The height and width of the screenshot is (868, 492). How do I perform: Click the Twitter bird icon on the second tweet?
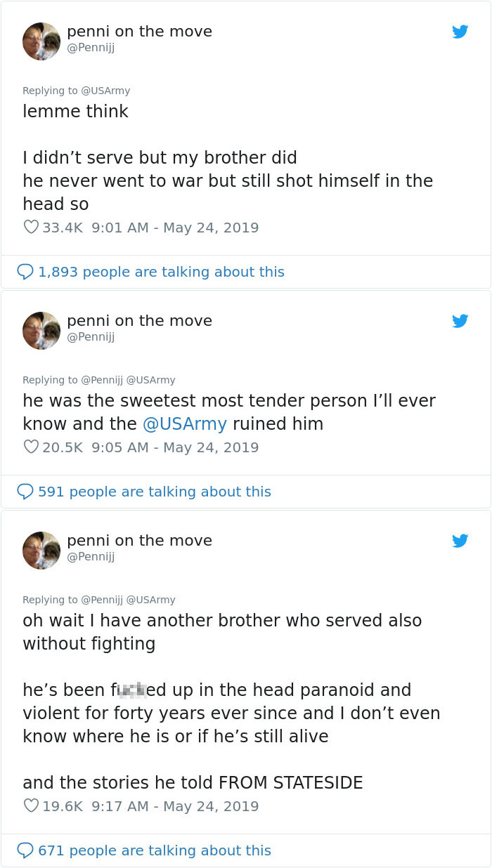(460, 321)
